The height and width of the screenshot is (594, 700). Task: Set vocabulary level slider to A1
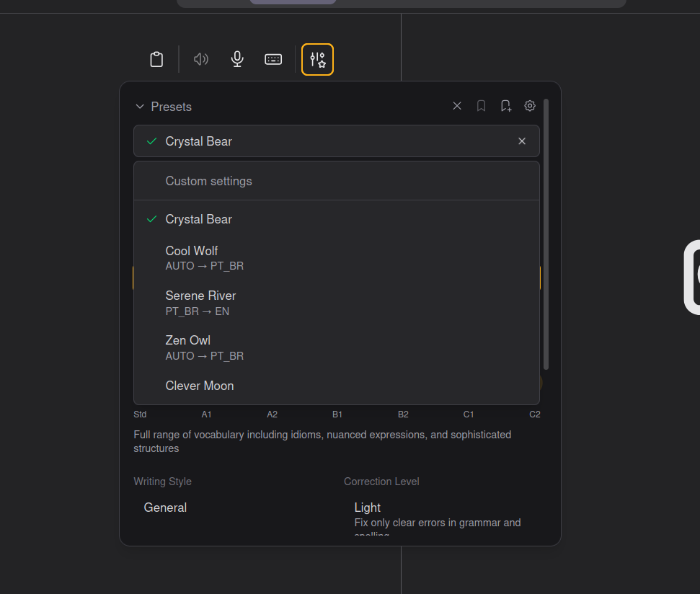pos(206,415)
